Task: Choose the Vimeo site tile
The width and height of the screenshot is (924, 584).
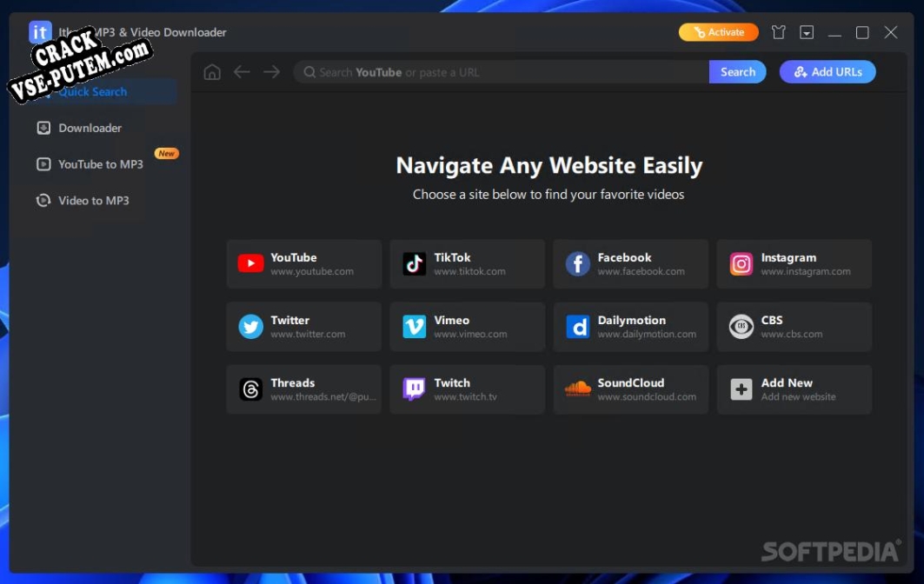Action: tap(468, 327)
